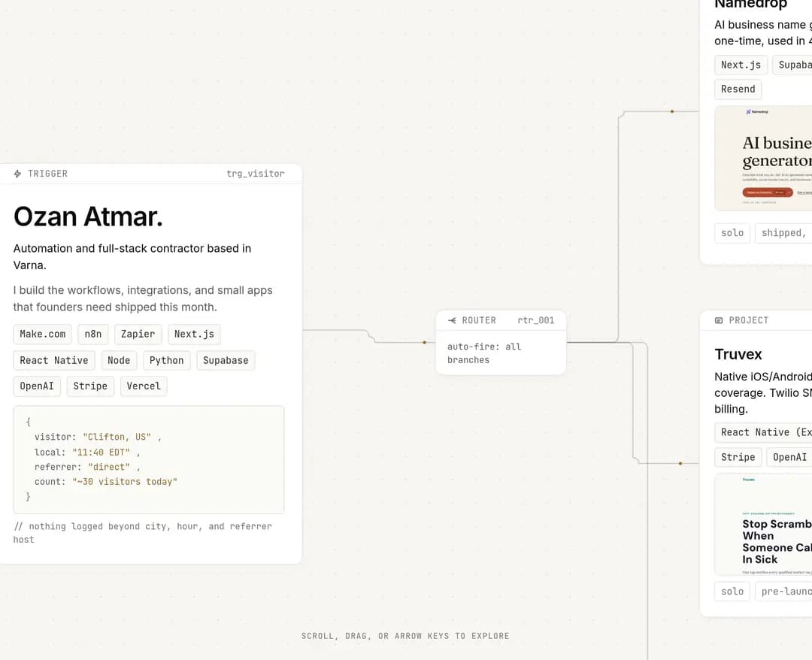This screenshot has width=812, height=660.
Task: Select the n8n skill tag
Action: tap(93, 335)
